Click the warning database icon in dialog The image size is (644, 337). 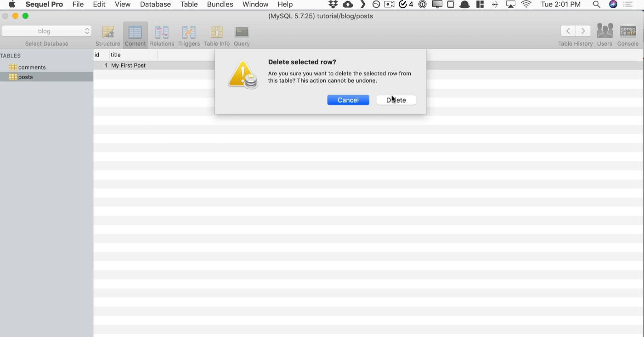243,74
